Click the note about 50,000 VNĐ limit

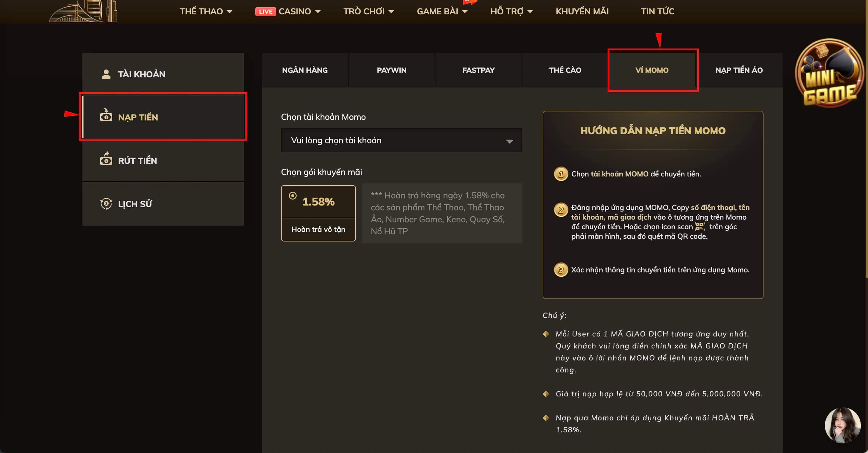tap(659, 394)
